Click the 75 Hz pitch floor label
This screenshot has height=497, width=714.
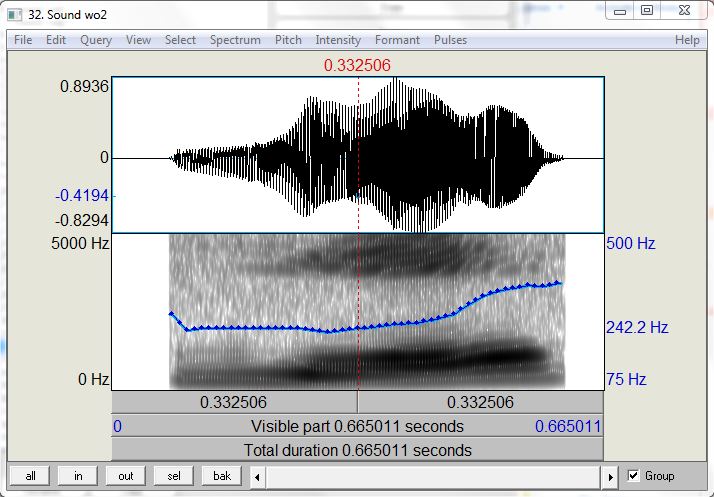[626, 379]
